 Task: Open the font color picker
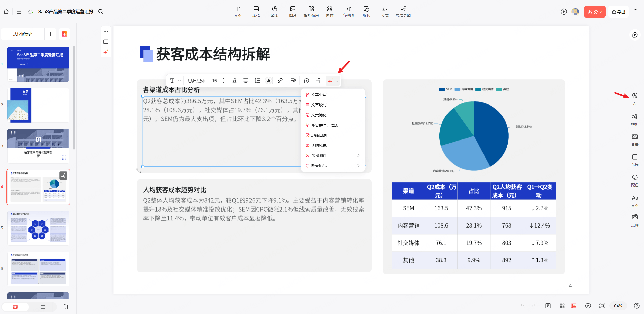pos(269,81)
